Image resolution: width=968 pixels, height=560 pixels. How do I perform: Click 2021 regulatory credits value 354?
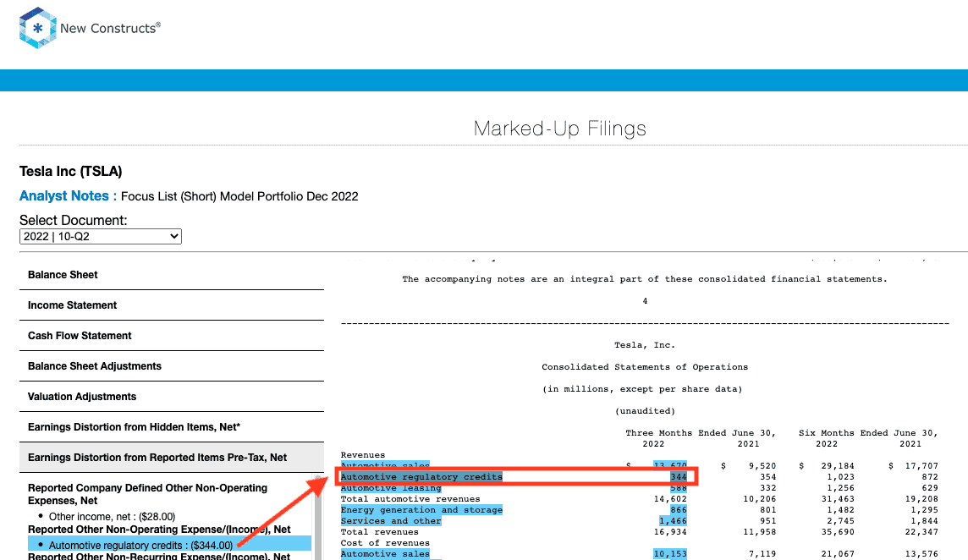click(768, 476)
